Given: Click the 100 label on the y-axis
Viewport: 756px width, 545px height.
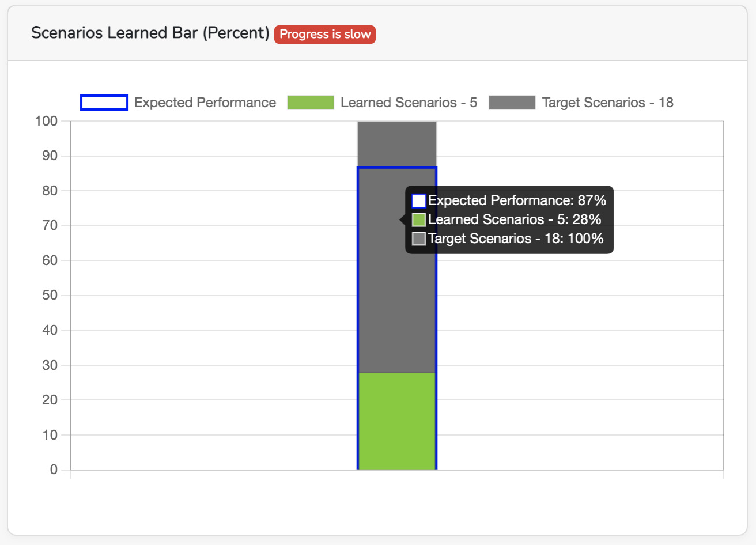Looking at the screenshot, I should [46, 121].
